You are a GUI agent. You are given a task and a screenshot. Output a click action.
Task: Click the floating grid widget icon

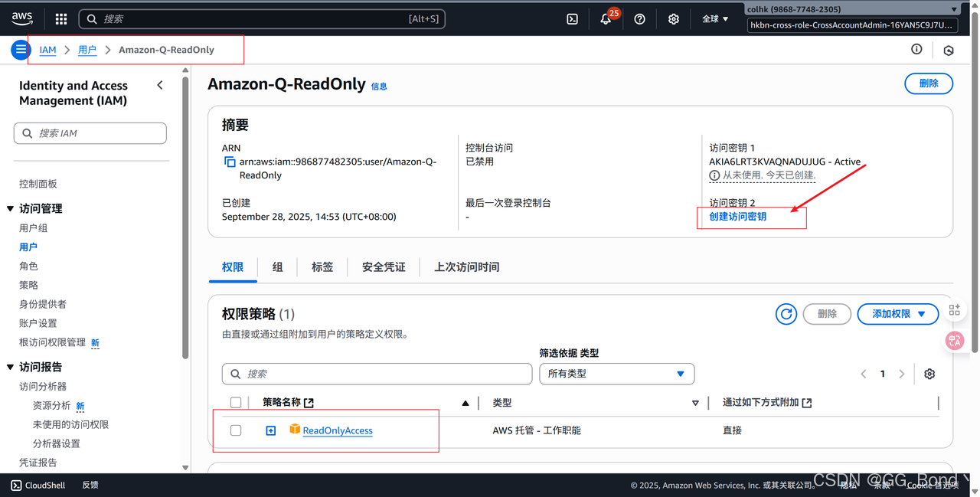[x=955, y=309]
